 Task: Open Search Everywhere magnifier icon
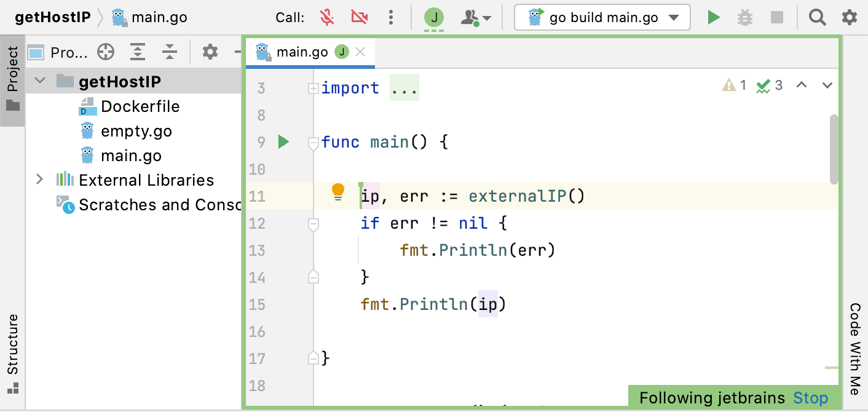pyautogui.click(x=817, y=18)
